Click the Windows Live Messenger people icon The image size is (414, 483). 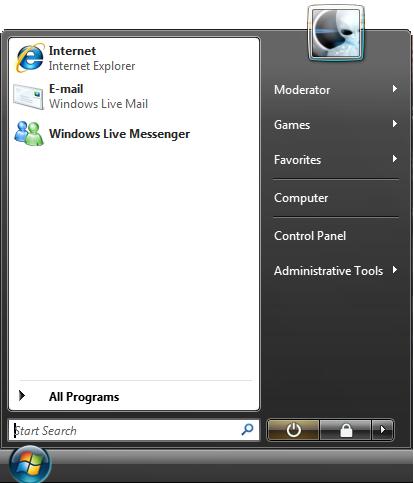29,133
